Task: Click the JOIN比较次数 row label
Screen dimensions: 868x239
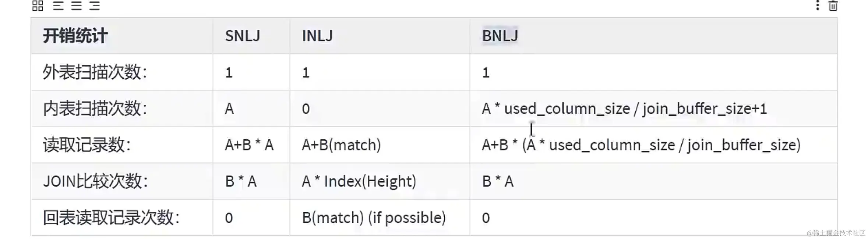Action: coord(95,181)
